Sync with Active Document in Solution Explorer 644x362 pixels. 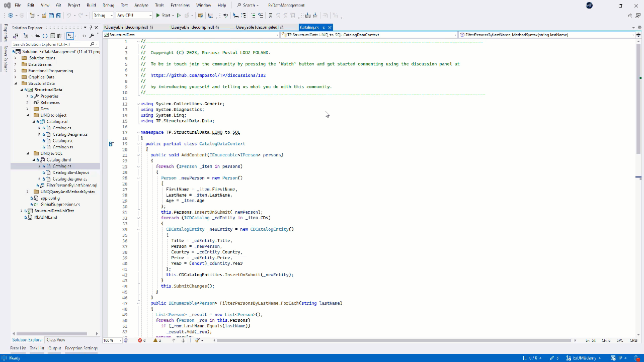pos(38,36)
